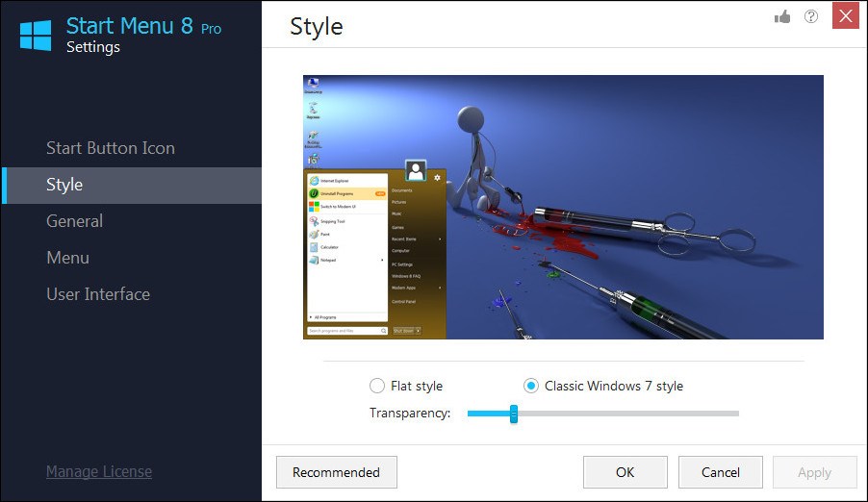Select Flat style radio button
Viewport: 868px width, 502px height.
(377, 386)
